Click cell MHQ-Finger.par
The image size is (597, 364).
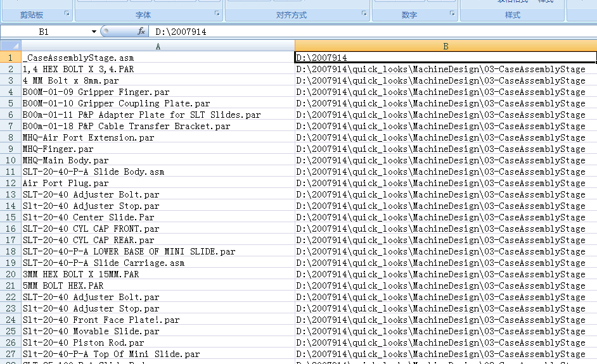[158, 149]
